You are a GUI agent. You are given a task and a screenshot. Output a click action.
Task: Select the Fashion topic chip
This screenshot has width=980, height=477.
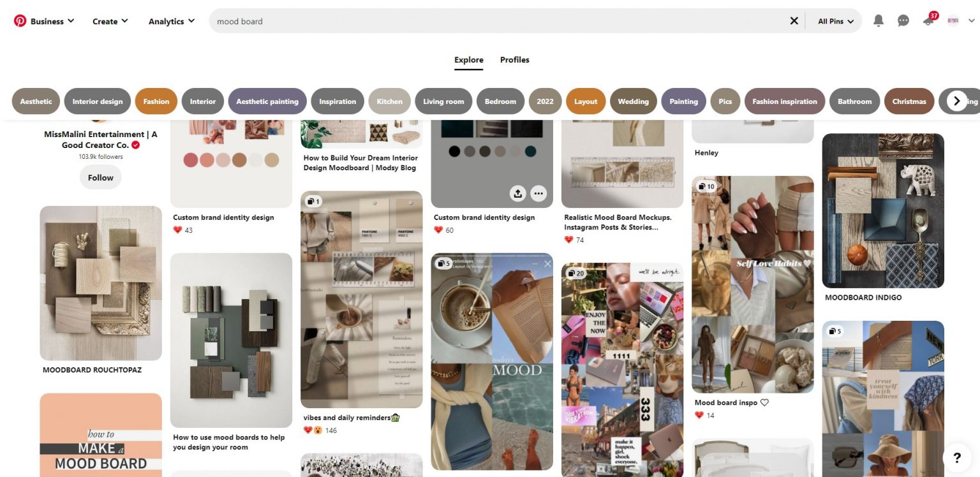tap(156, 101)
